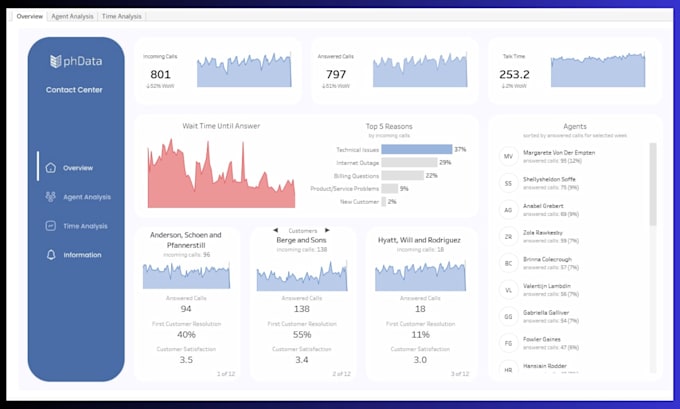This screenshot has width=680, height=409.
Task: Click the Technical Issues bar
Action: pyautogui.click(x=417, y=149)
